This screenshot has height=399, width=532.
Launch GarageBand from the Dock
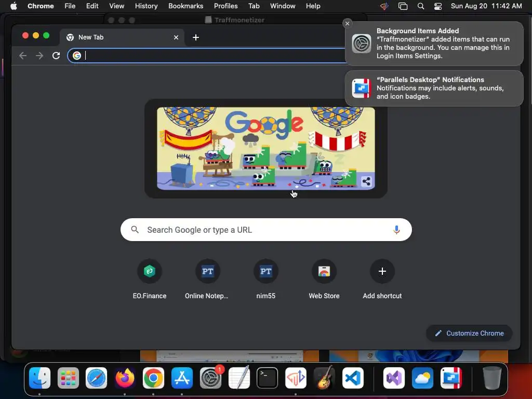click(324, 378)
